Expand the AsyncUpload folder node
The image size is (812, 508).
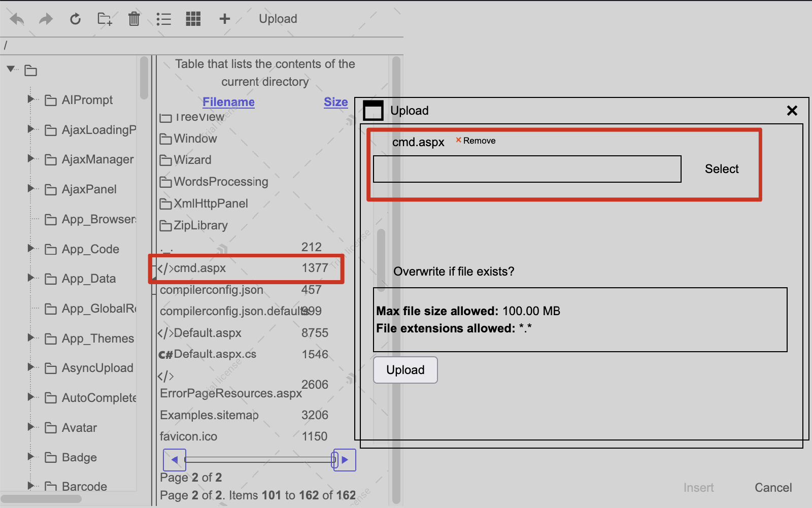coord(31,367)
